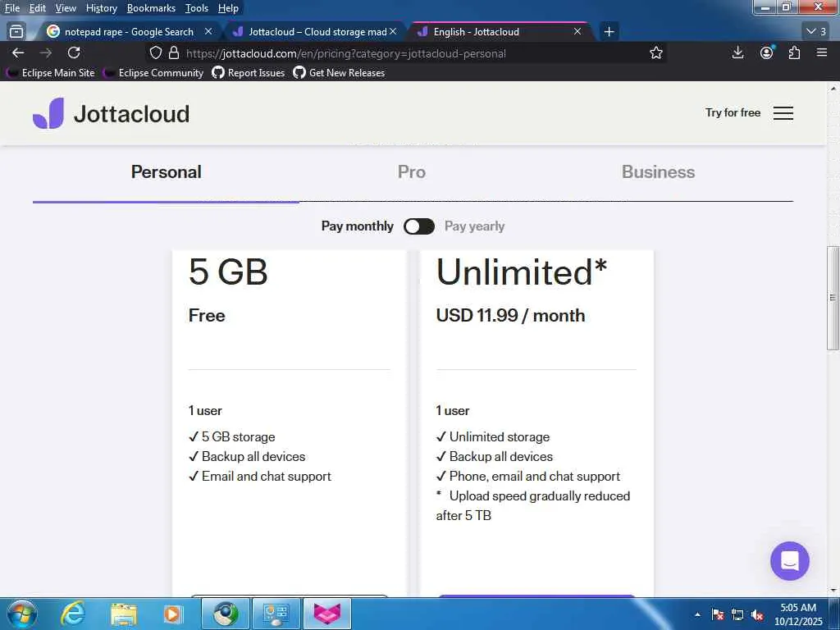Expand the list all tabs dropdown
This screenshot has height=630, width=840.
tap(817, 31)
